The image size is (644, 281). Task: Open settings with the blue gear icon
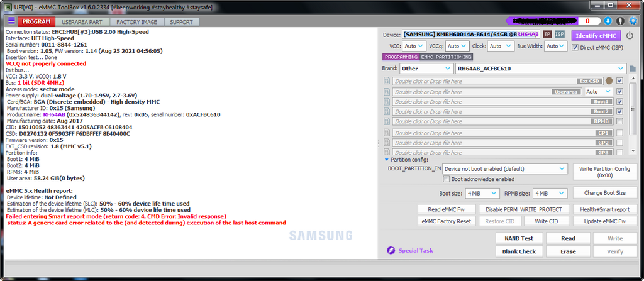pyautogui.click(x=633, y=21)
